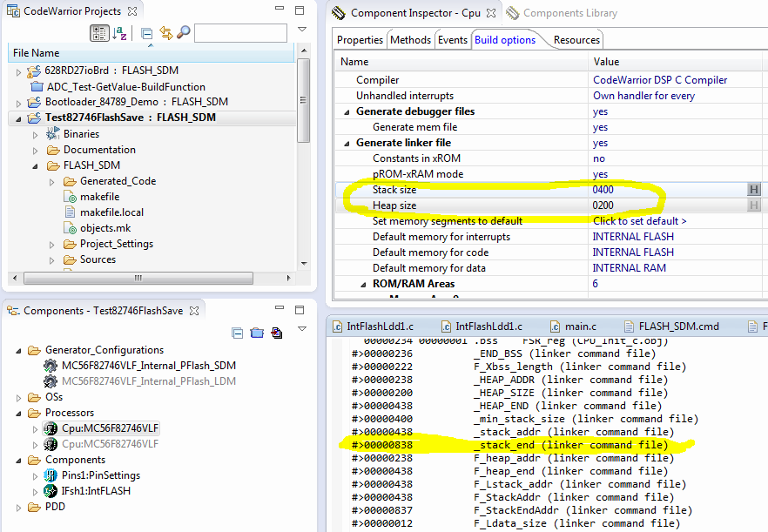This screenshot has width=768, height=532.
Task: Close the Components view tab
Action: pyautogui.click(x=194, y=311)
